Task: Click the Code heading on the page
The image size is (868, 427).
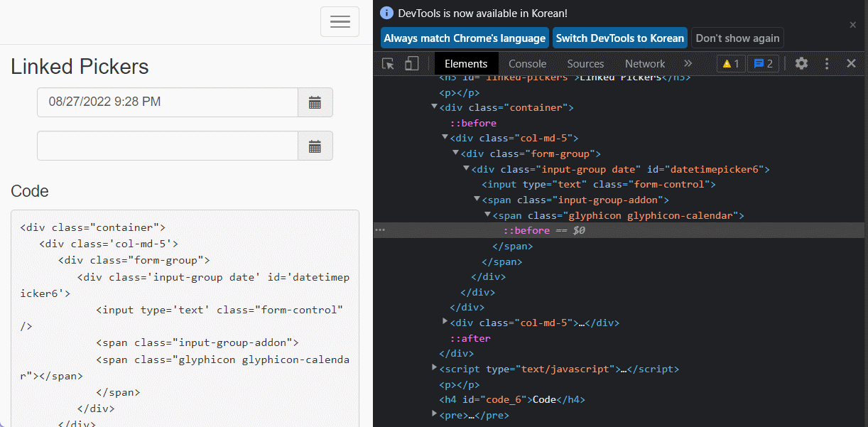Action: pos(30,191)
